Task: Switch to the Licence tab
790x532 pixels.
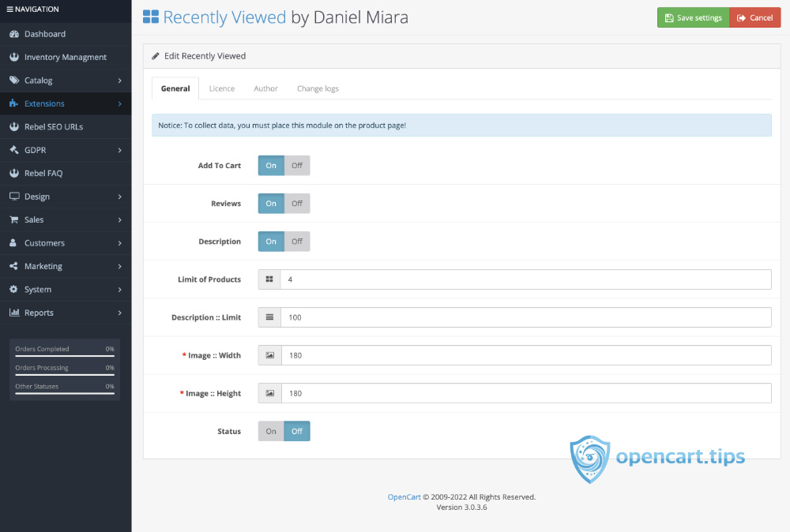Action: coord(222,88)
